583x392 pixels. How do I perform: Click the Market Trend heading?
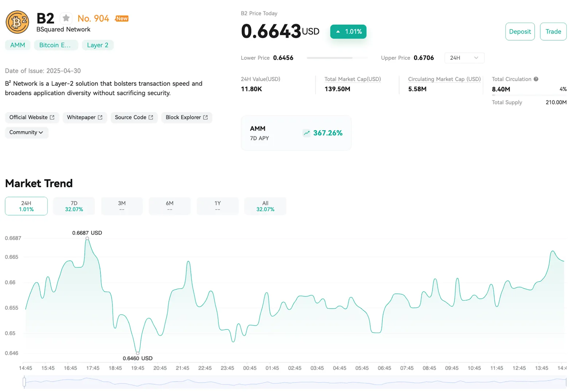point(39,183)
